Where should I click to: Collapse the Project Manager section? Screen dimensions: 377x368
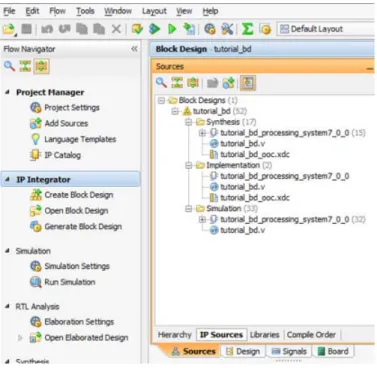(x=8, y=92)
